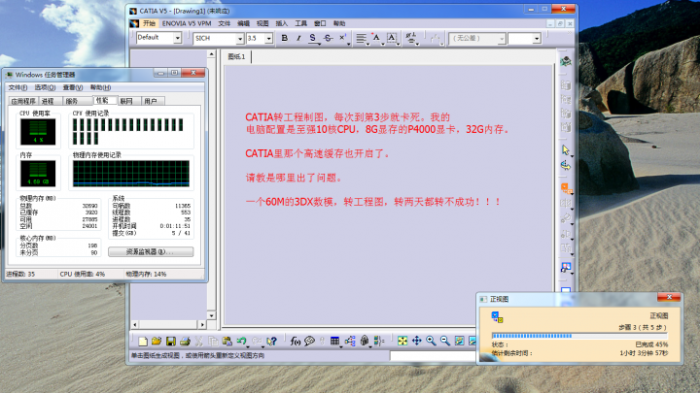Click the Save icon in bottom toolbar
This screenshot has width=700, height=393.
click(x=171, y=341)
